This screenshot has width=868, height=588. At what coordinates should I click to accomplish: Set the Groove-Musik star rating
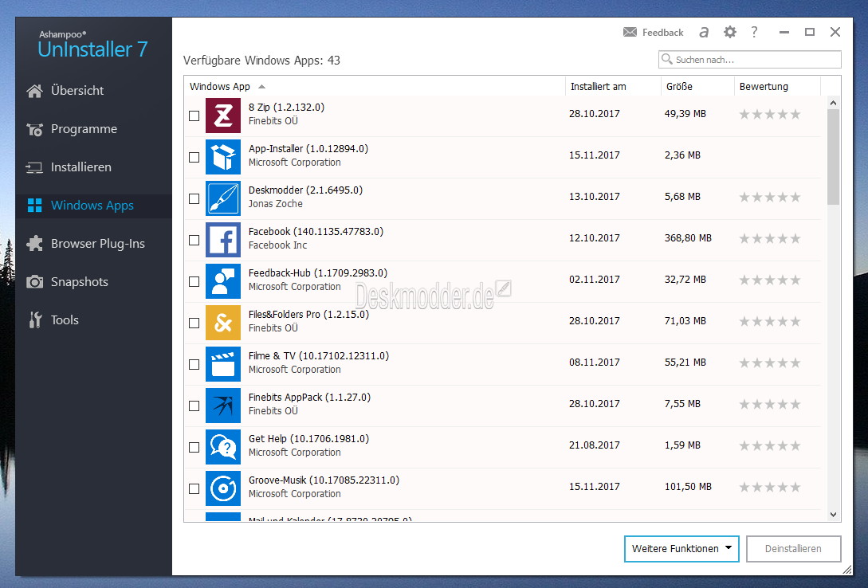click(x=770, y=488)
